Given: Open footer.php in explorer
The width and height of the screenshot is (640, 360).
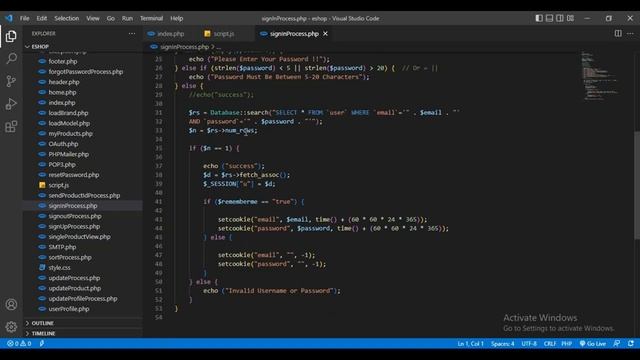Looking at the screenshot, I should pos(63,61).
